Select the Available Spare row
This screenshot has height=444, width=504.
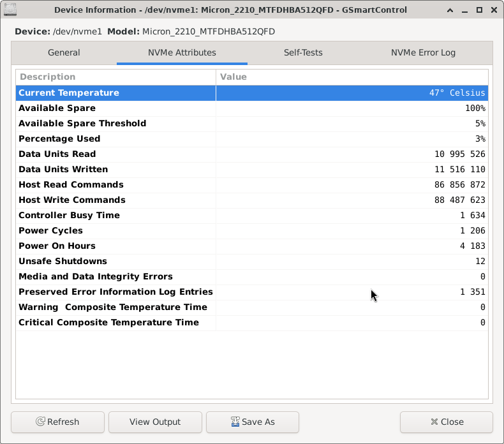252,108
